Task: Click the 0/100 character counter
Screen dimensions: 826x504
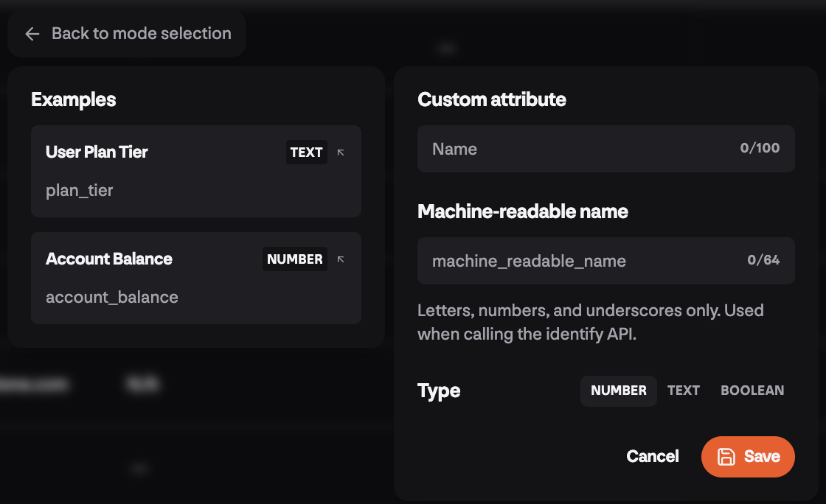Action: (x=760, y=148)
